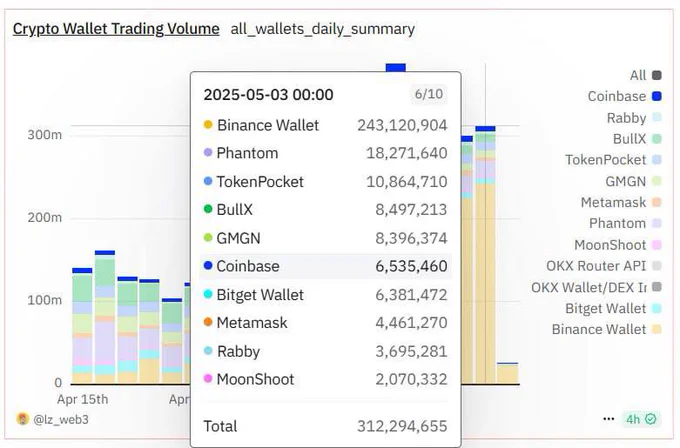This screenshot has height=448, width=680.
Task: Click the Metamask row in tooltip
Action: pyautogui.click(x=325, y=323)
